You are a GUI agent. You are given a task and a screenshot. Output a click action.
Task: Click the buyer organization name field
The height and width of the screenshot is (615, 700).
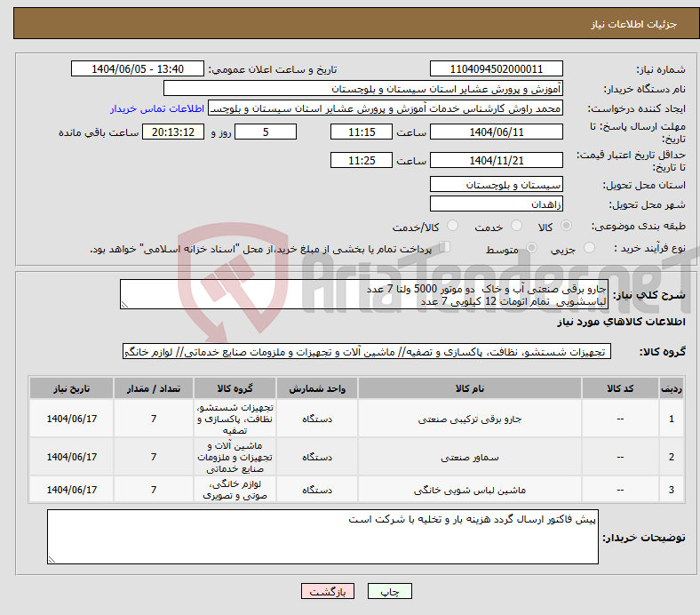(x=363, y=89)
